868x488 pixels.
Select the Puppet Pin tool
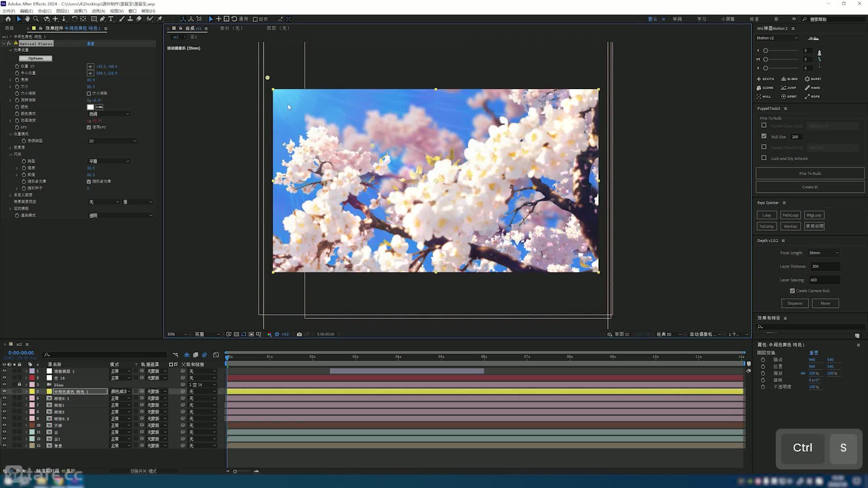point(160,19)
